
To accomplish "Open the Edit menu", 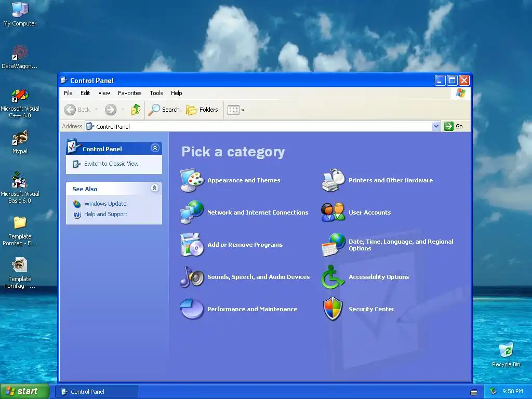I will (x=85, y=93).
